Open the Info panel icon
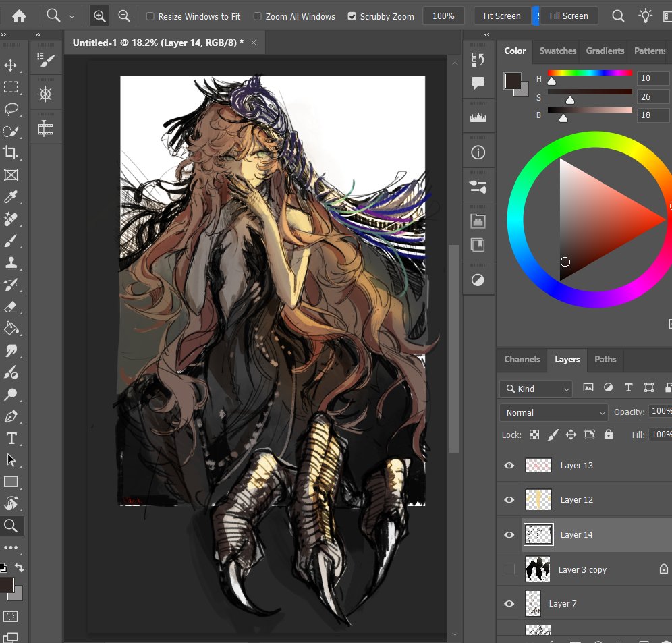This screenshot has width=672, height=643. click(478, 152)
